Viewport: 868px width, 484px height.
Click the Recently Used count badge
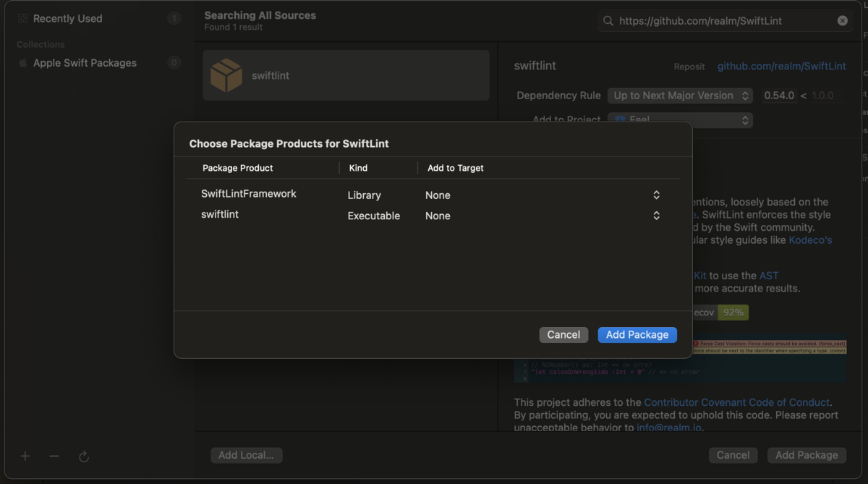tap(174, 18)
